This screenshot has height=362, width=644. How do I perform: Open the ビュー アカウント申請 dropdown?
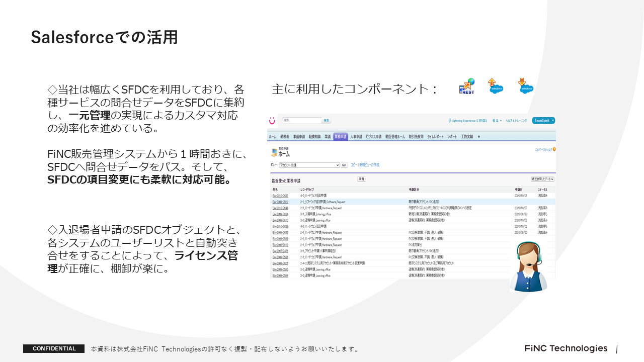coord(309,165)
